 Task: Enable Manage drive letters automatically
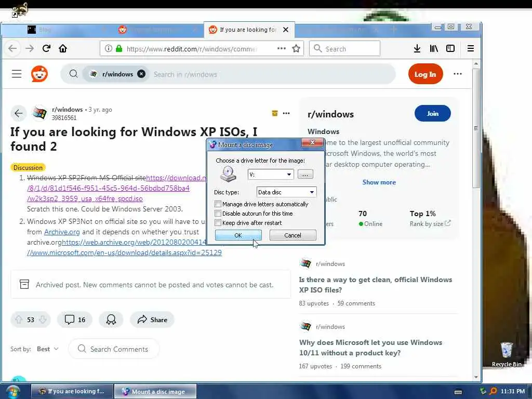(x=218, y=204)
